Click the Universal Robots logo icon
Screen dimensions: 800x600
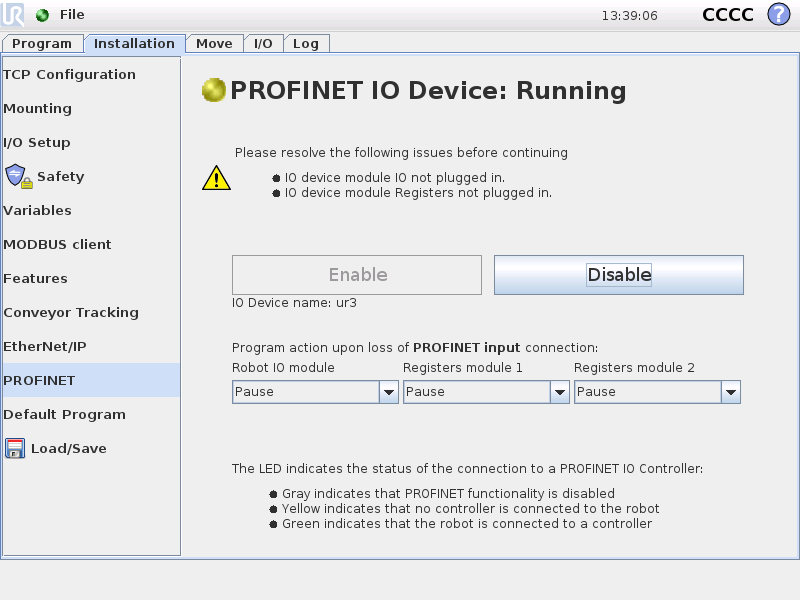click(13, 14)
